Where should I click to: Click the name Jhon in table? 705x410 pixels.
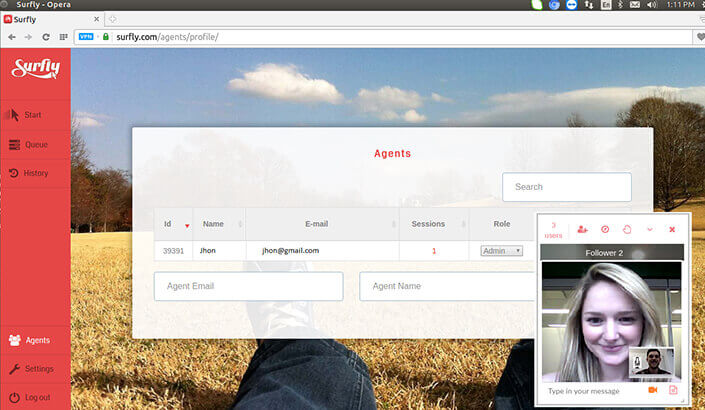(x=208, y=250)
